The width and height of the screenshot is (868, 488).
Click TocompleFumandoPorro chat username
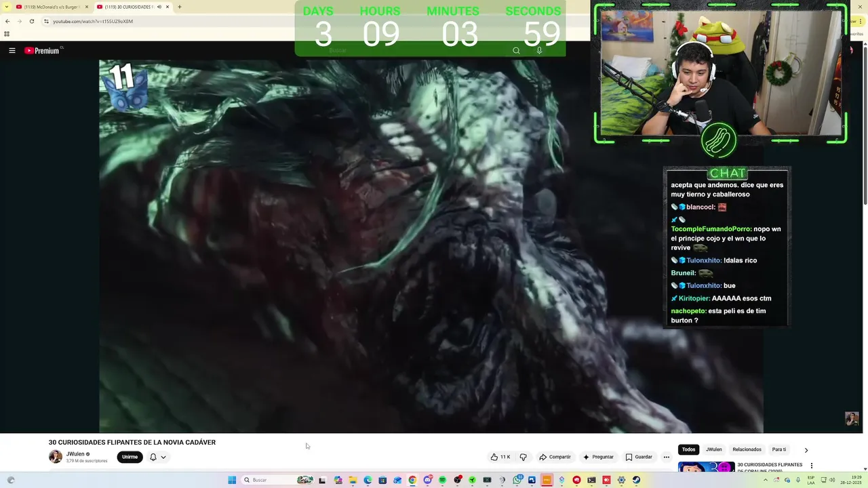tap(711, 229)
